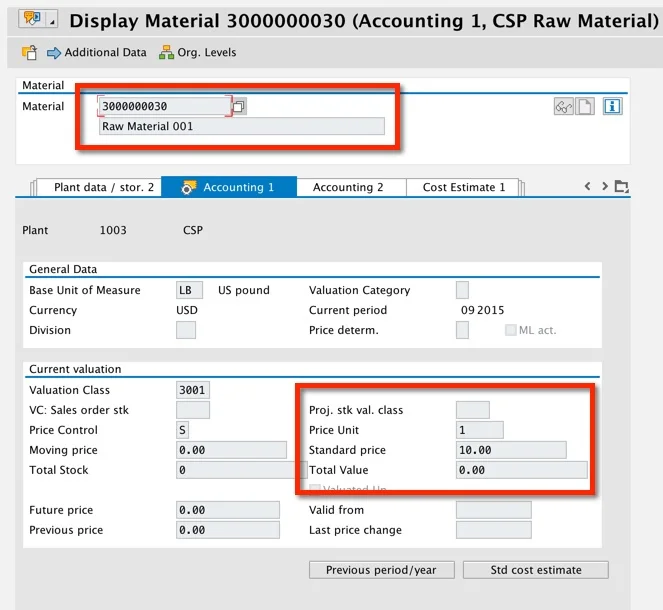
Task: Click the Std cost estimate button
Action: pyautogui.click(x=536, y=570)
